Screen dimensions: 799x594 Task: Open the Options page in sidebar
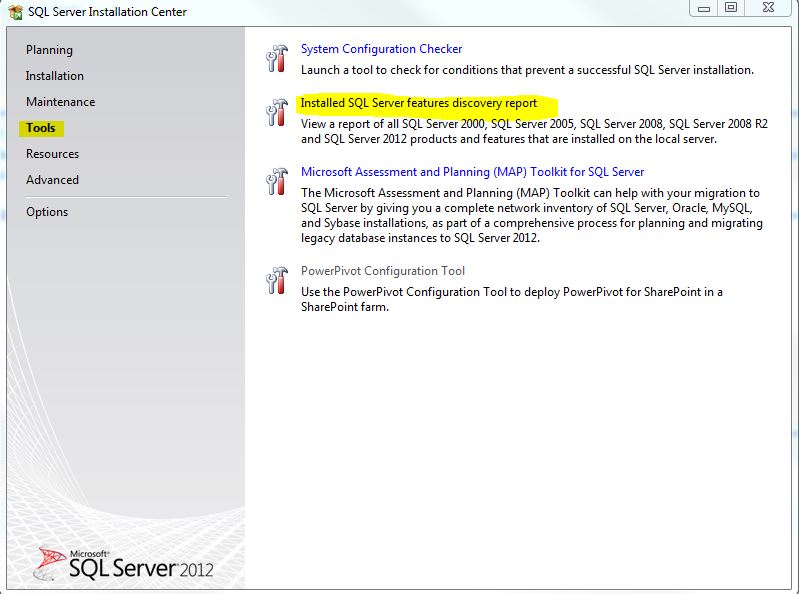pyautogui.click(x=47, y=212)
